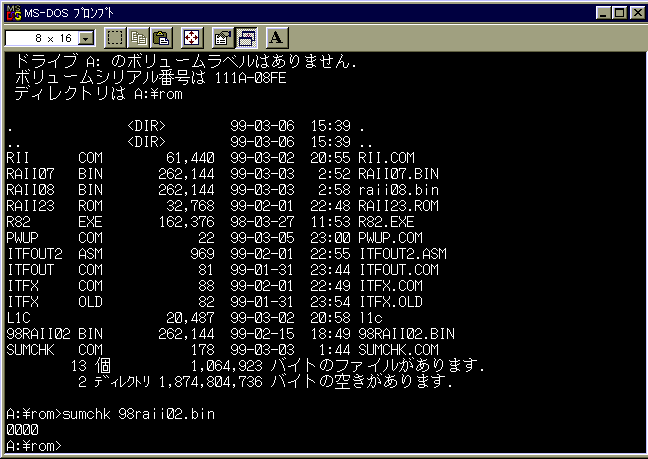Click the raii08.bin long file name
Image resolution: width=648 pixels, height=459 pixels.
click(398, 190)
